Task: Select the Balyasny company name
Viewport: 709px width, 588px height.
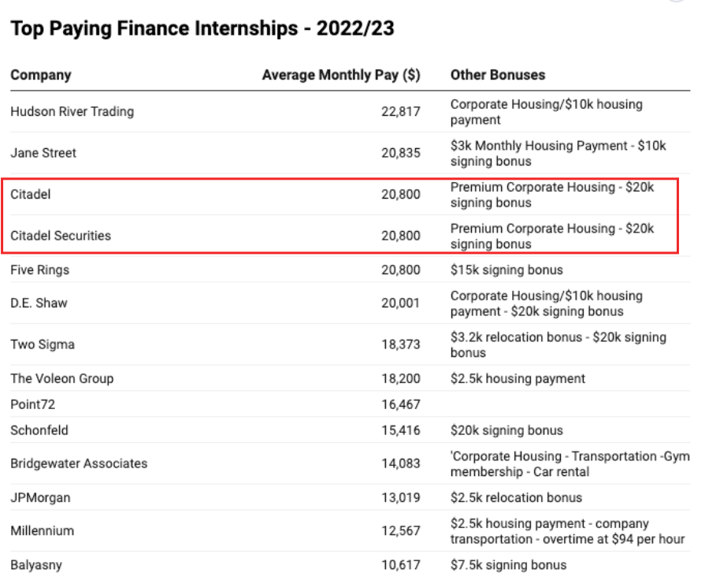Action: (36, 565)
